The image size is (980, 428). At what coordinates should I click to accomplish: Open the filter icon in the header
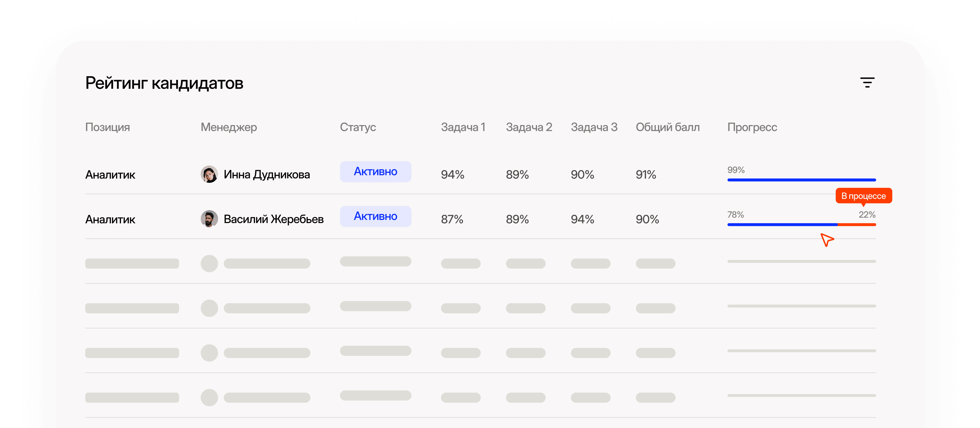[x=867, y=83]
